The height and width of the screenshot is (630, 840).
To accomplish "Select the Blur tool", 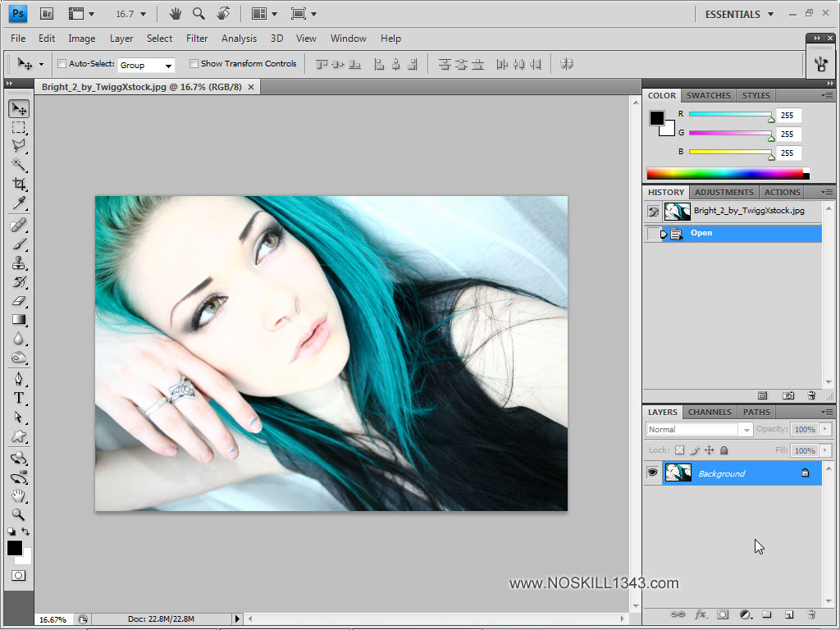I will click(19, 339).
